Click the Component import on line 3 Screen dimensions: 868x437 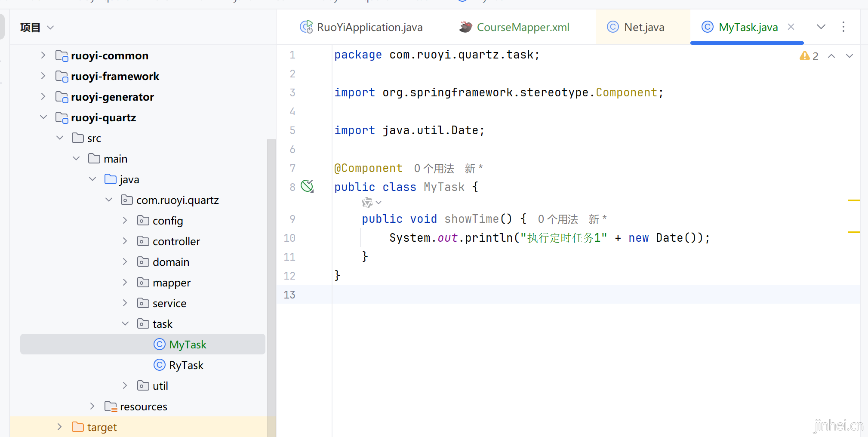[x=626, y=92]
